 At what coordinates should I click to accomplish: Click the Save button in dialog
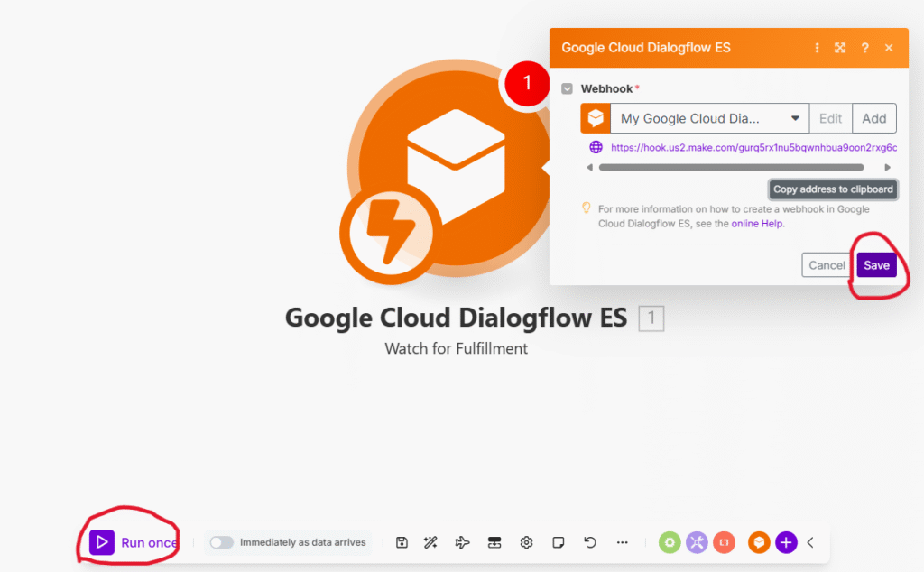click(x=876, y=265)
